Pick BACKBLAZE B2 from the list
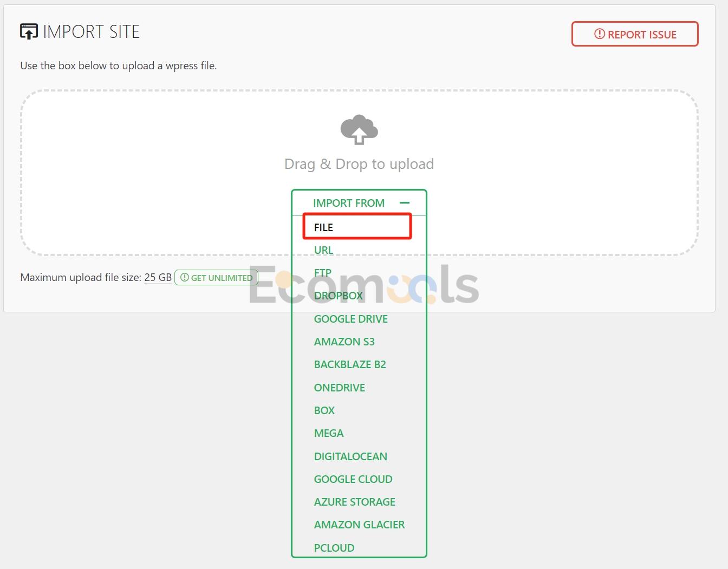728x569 pixels. (350, 364)
